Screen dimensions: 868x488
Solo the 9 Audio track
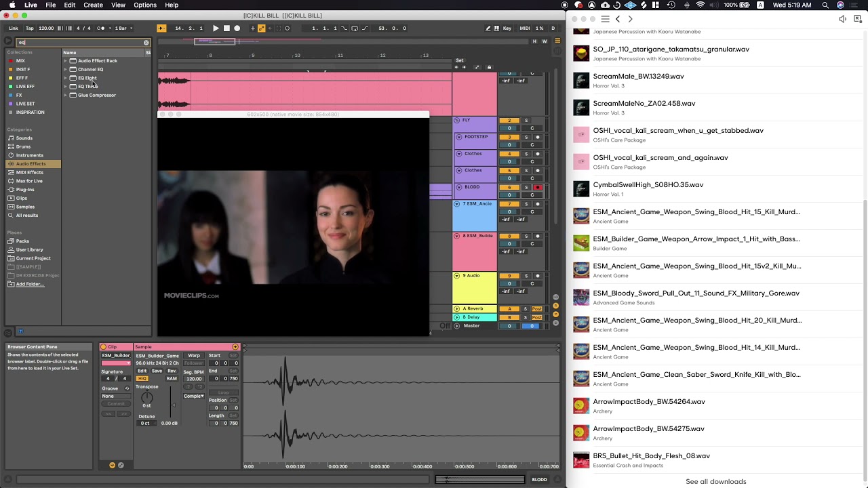coord(526,276)
